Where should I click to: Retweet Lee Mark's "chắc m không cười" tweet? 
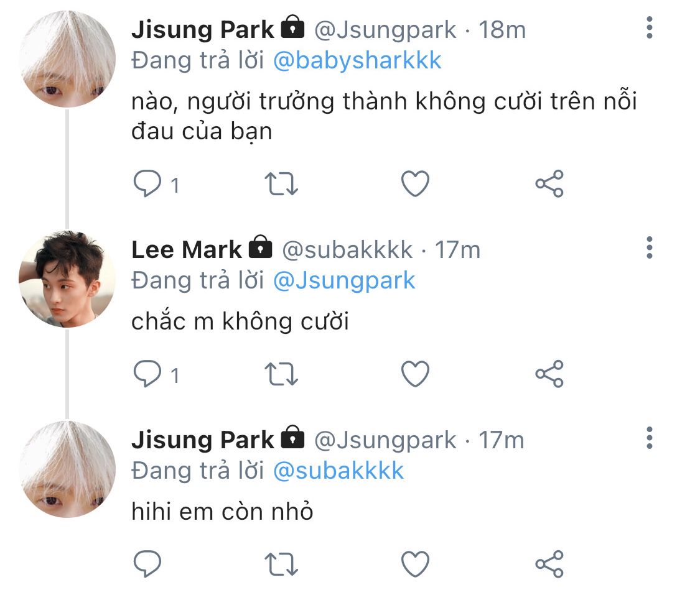point(282,374)
